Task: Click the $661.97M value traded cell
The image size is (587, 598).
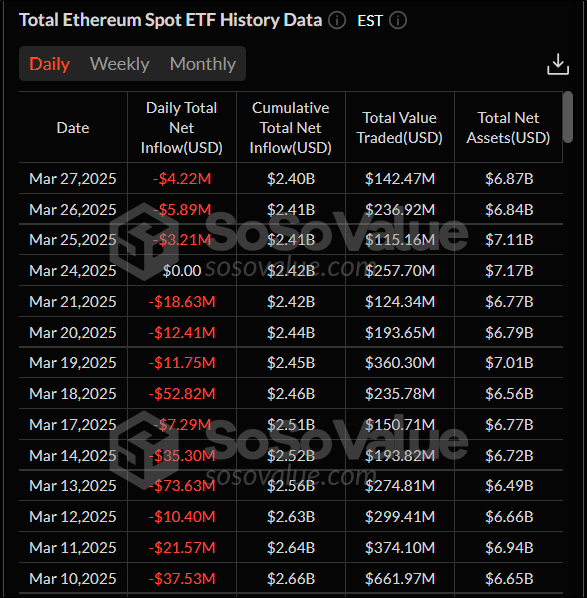Action: pyautogui.click(x=400, y=579)
